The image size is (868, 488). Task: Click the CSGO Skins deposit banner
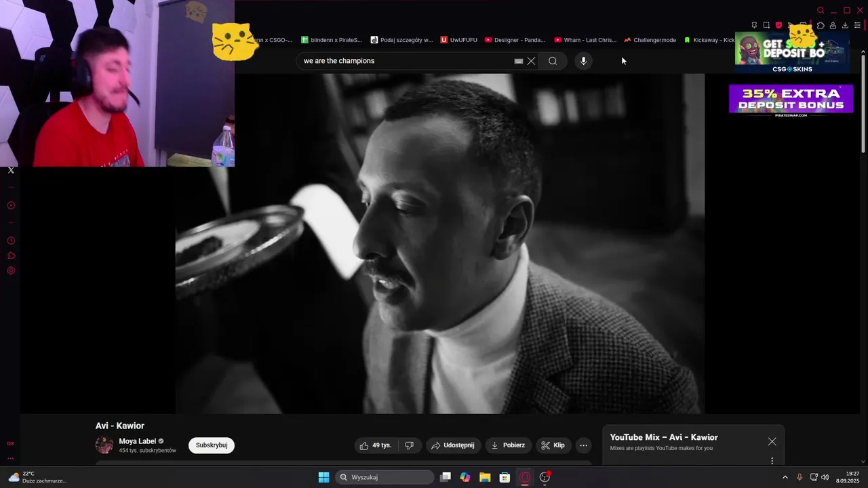pyautogui.click(x=792, y=53)
